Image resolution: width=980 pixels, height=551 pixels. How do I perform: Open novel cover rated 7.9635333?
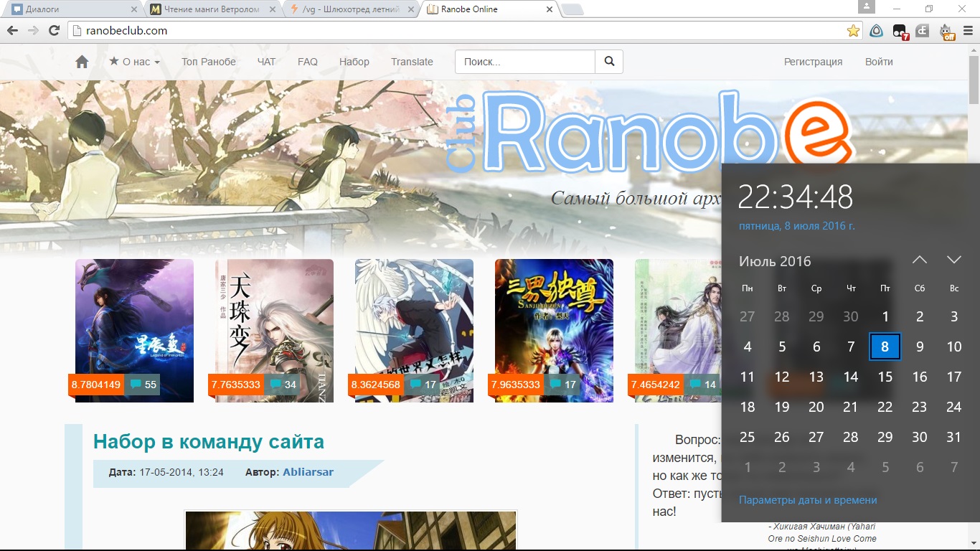[554, 330]
